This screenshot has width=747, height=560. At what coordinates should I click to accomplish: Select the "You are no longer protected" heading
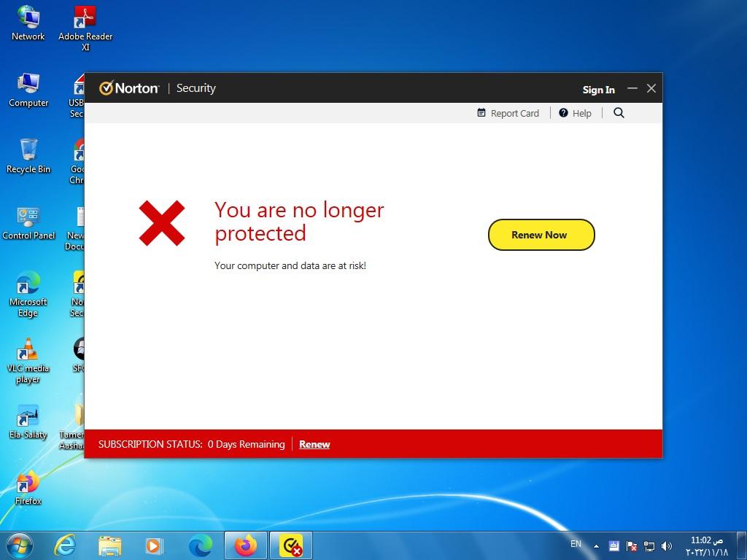(x=299, y=222)
